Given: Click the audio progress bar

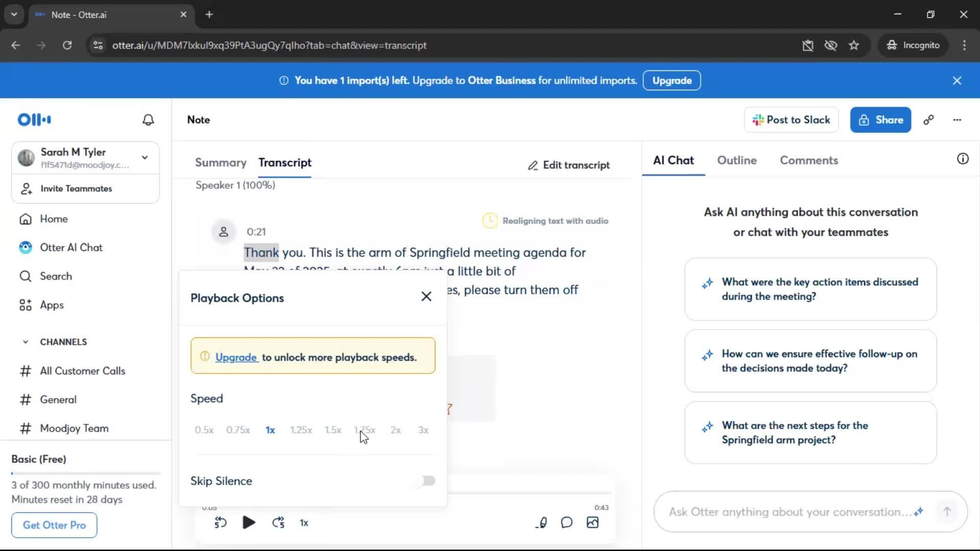Looking at the screenshot, I should [x=529, y=493].
